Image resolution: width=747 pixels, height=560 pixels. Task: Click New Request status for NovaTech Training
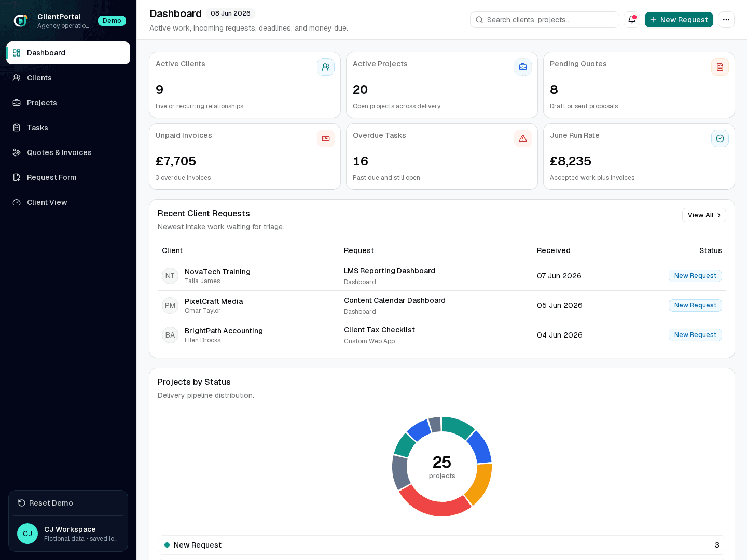(695, 276)
